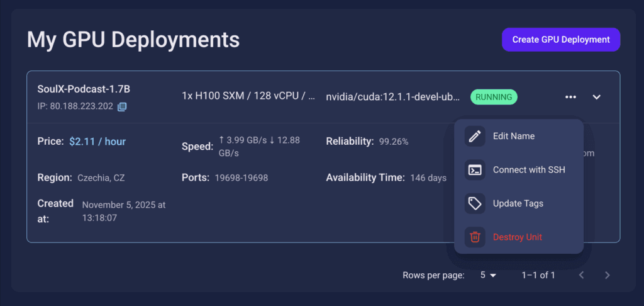Open the three-dot more options menu
644x306 pixels.
coord(570,97)
